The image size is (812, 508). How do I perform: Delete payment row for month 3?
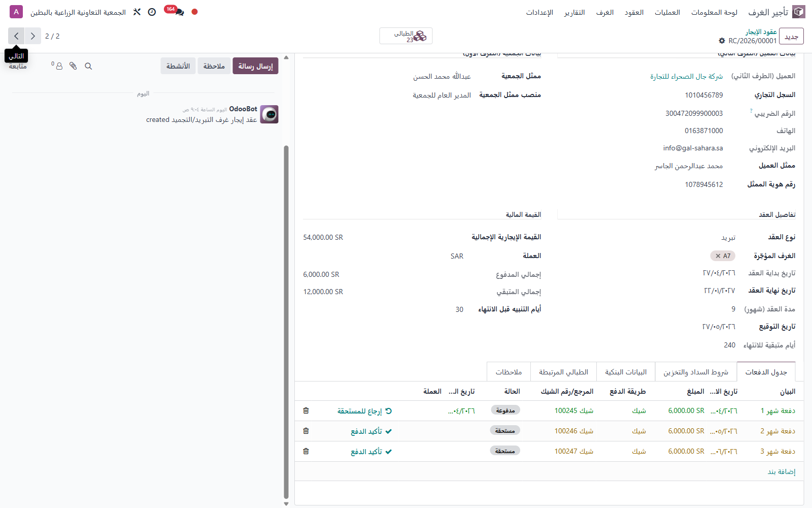(306, 451)
